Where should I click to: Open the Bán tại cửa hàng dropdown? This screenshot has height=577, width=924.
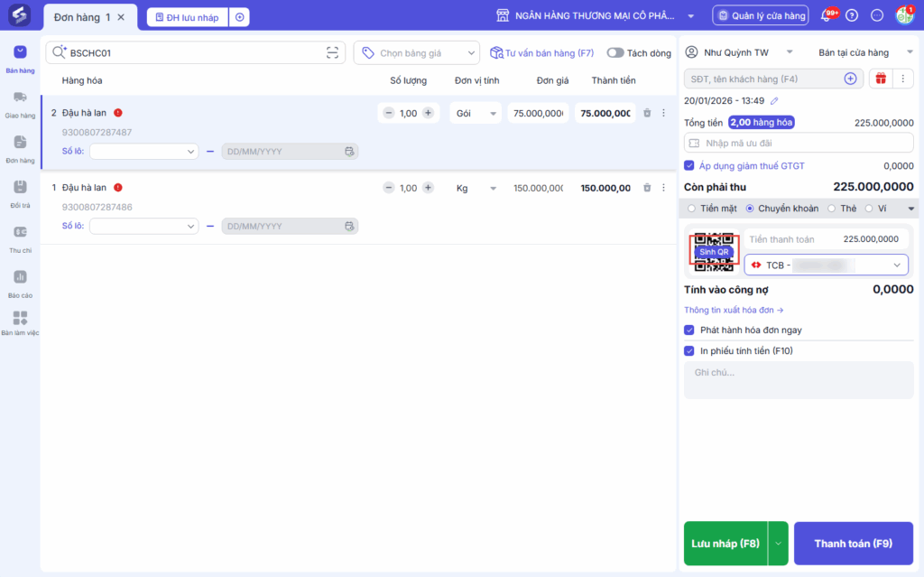(864, 52)
